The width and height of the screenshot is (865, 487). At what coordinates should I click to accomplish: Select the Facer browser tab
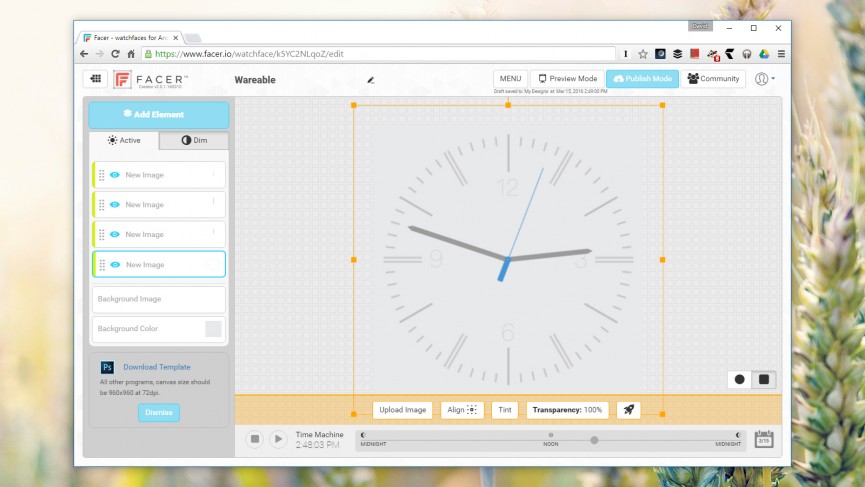(130, 38)
